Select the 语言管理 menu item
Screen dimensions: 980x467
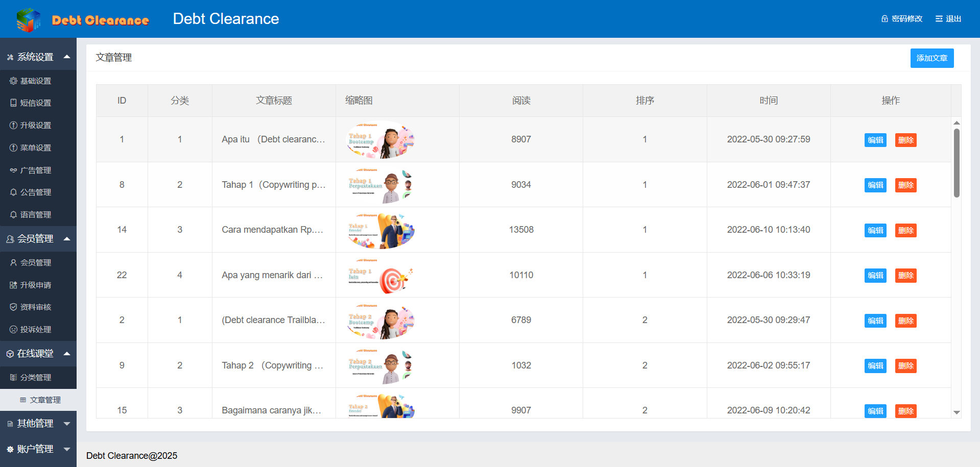35,215
